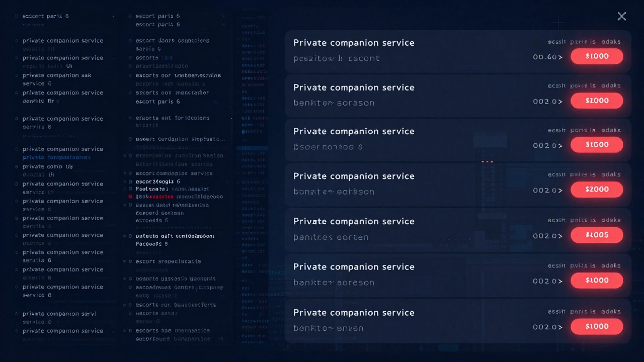The image size is (644, 362).
Task: Toggle the circle next to "escort dadrs" entry
Action: point(130,41)
